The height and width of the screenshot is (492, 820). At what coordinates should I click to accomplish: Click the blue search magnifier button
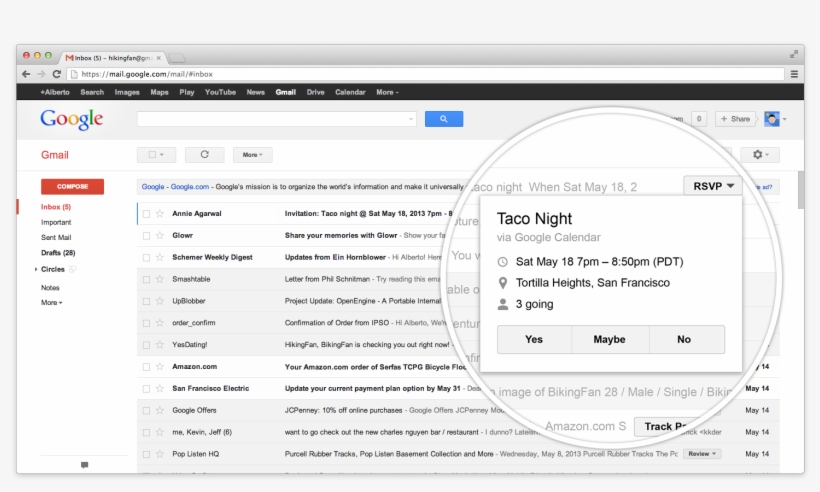point(443,119)
